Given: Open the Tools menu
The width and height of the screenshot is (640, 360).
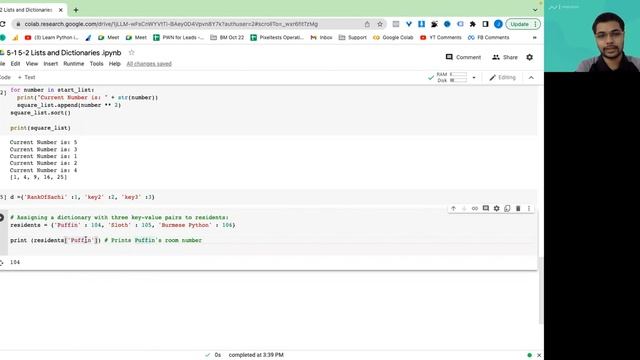Looking at the screenshot, I should pos(96,64).
